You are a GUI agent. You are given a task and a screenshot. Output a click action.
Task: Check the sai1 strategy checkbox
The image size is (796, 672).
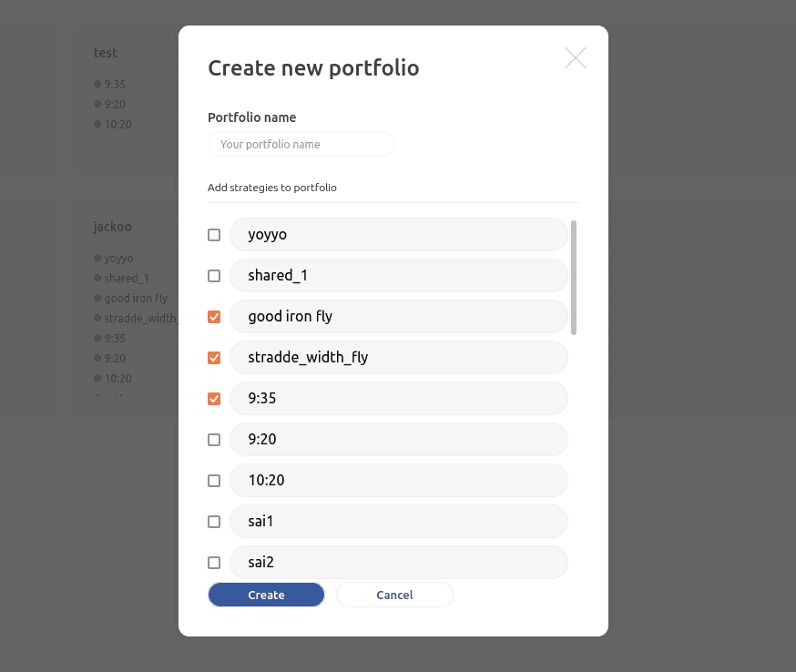(214, 521)
